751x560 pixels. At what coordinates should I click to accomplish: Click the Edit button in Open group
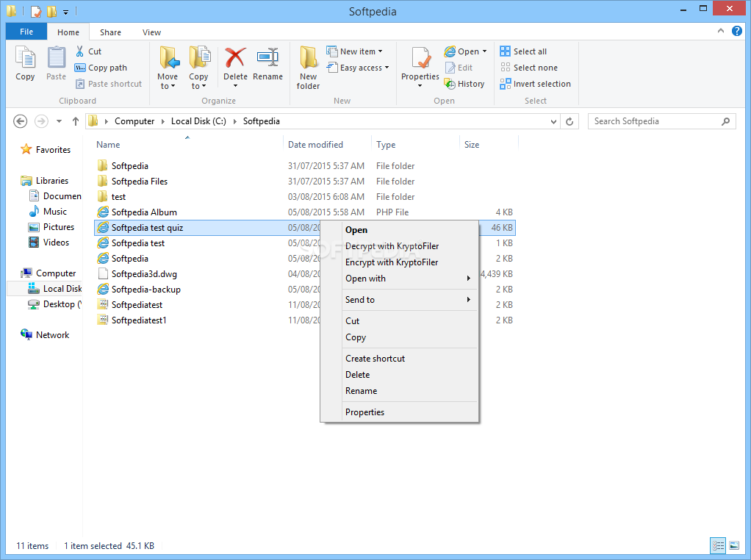click(x=459, y=68)
